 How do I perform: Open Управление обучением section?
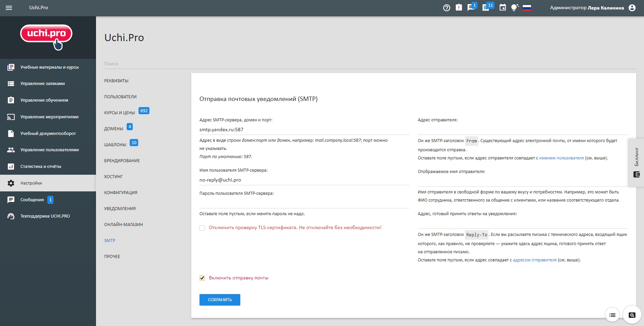(x=48, y=100)
